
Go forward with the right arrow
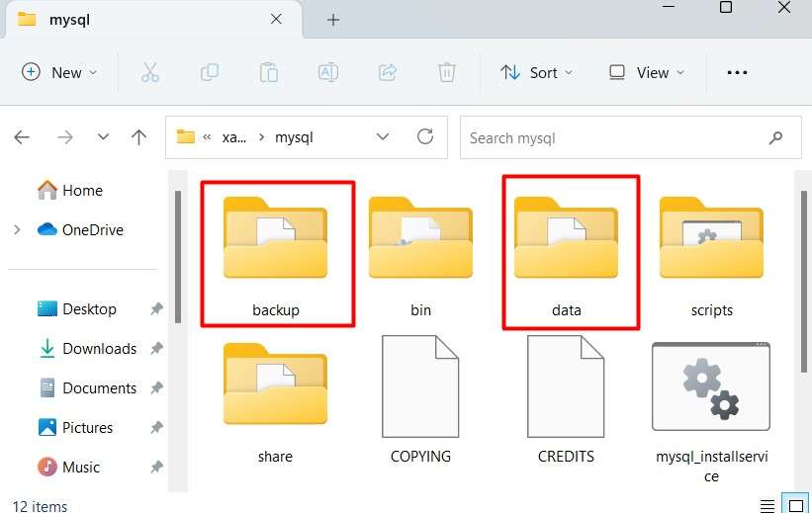[x=65, y=137]
